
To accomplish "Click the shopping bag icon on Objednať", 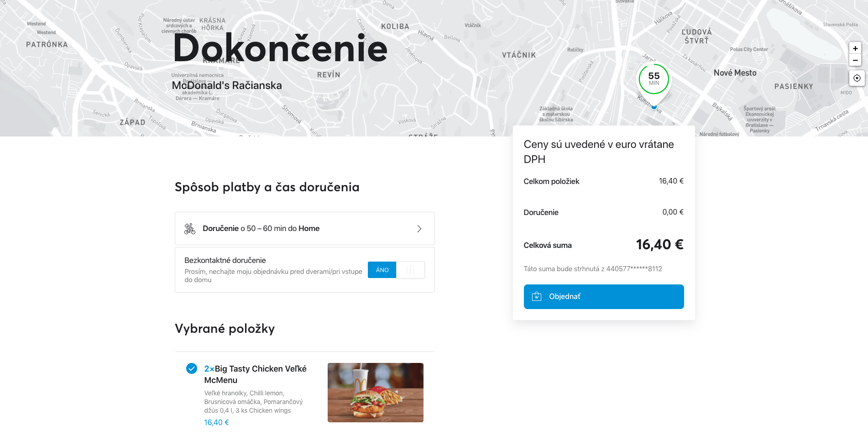I will [x=537, y=297].
